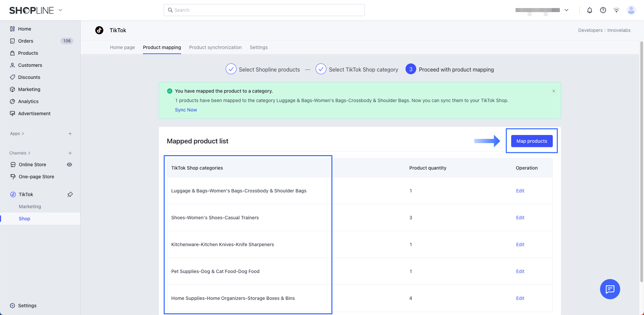
Task: Expand the Channels section
Action: pos(20,153)
